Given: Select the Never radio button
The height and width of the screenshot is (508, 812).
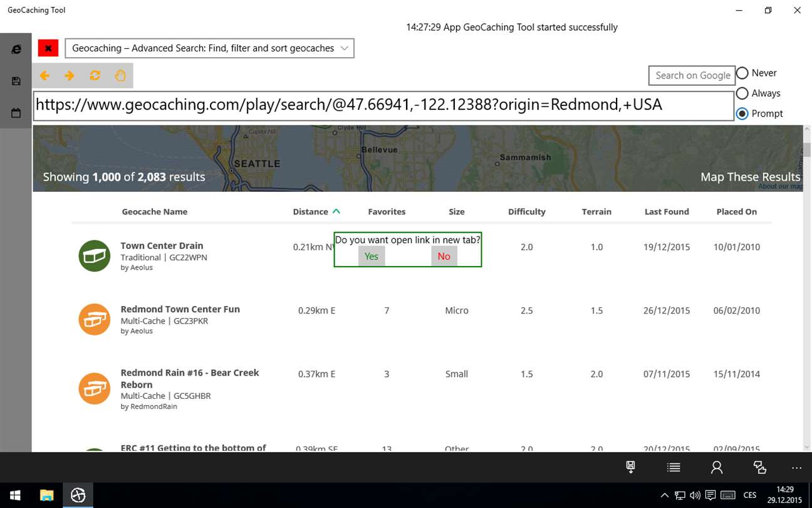Looking at the screenshot, I should click(x=742, y=73).
